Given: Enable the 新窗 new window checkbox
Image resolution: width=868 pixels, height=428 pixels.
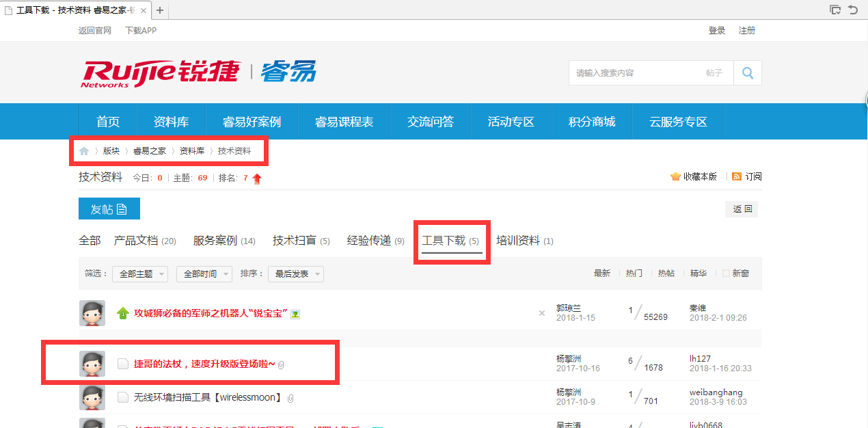Looking at the screenshot, I should point(727,273).
